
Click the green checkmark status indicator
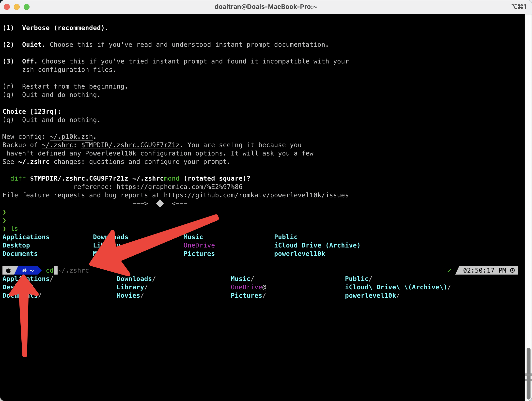[x=449, y=271]
